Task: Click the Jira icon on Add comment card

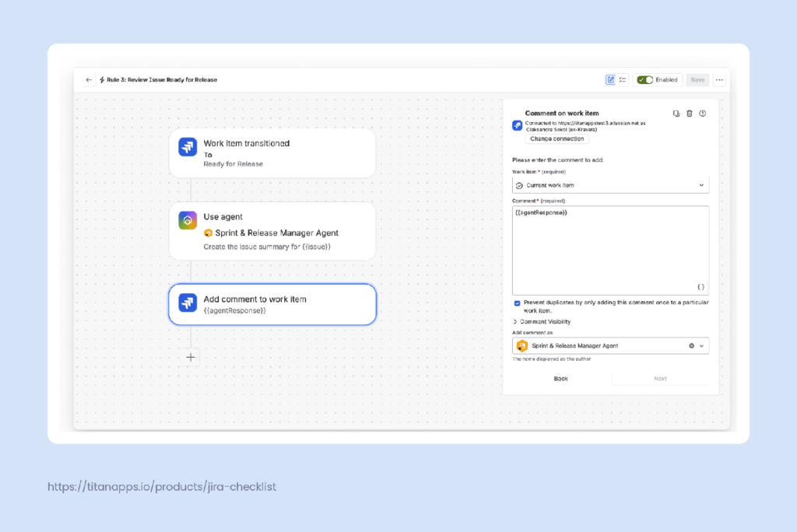Action: pyautogui.click(x=188, y=303)
